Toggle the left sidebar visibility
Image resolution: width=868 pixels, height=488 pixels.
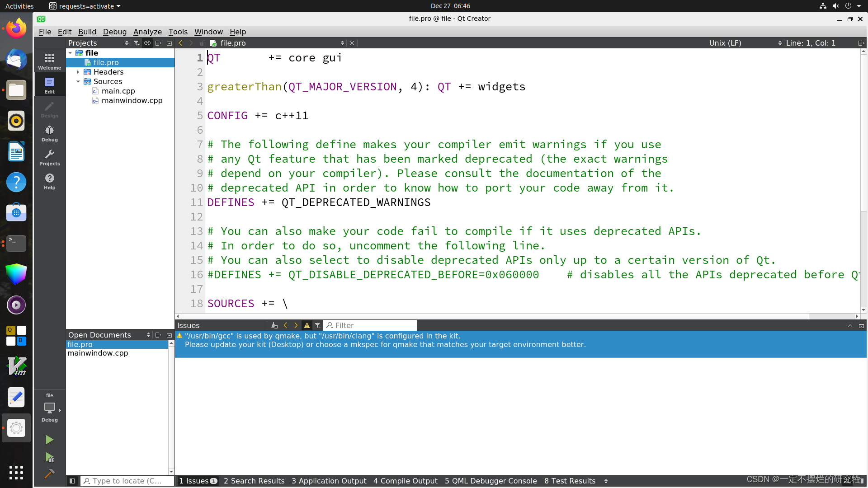72,481
